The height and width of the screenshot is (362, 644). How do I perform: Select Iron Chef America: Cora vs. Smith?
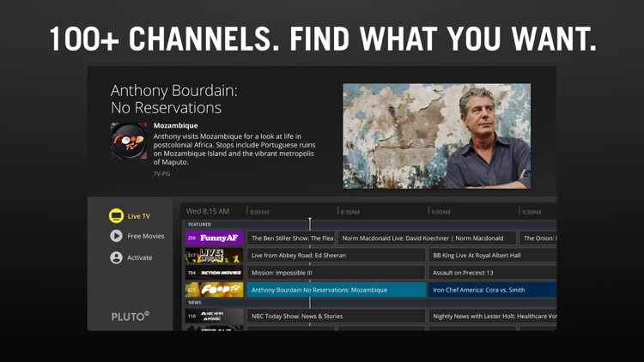493,290
